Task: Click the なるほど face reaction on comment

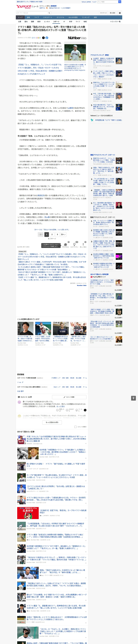Action: tap(70, 410)
